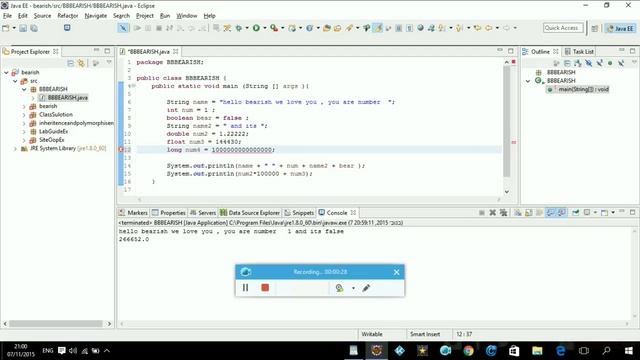Click Open Perspective icon beside Java EE

click(595, 28)
